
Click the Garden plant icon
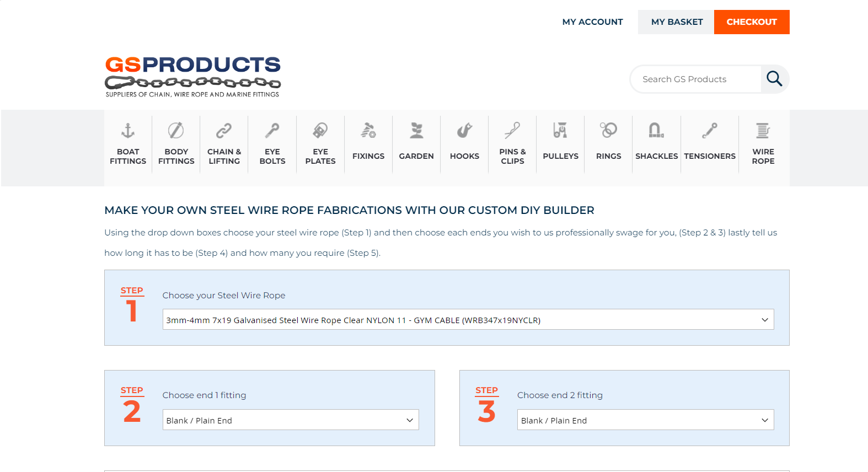416,131
